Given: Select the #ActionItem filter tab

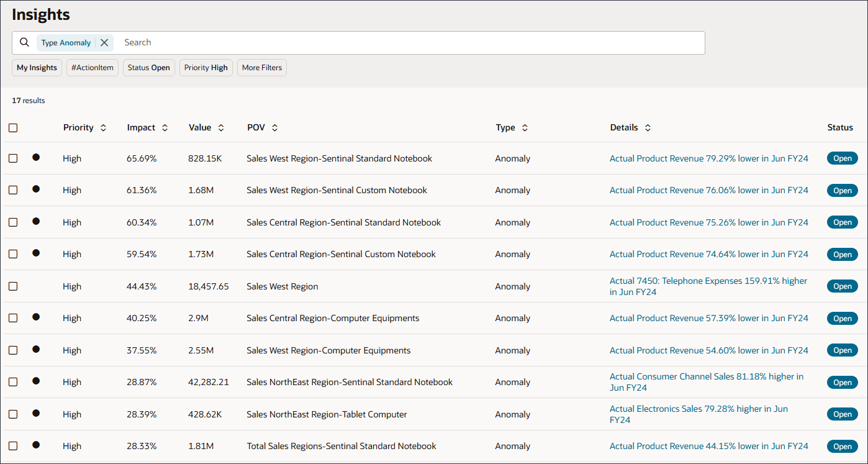Looking at the screenshot, I should 92,67.
